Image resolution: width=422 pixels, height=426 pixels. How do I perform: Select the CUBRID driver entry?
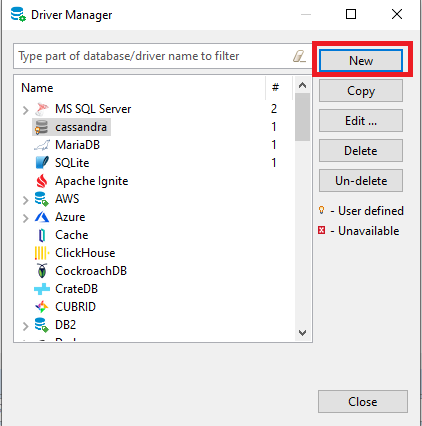75,307
